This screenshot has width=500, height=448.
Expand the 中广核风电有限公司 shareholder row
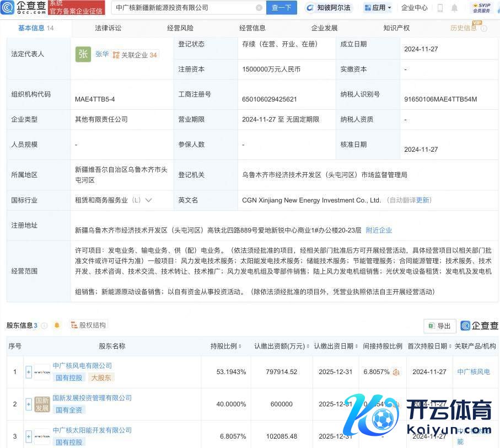pyautogui.click(x=29, y=372)
